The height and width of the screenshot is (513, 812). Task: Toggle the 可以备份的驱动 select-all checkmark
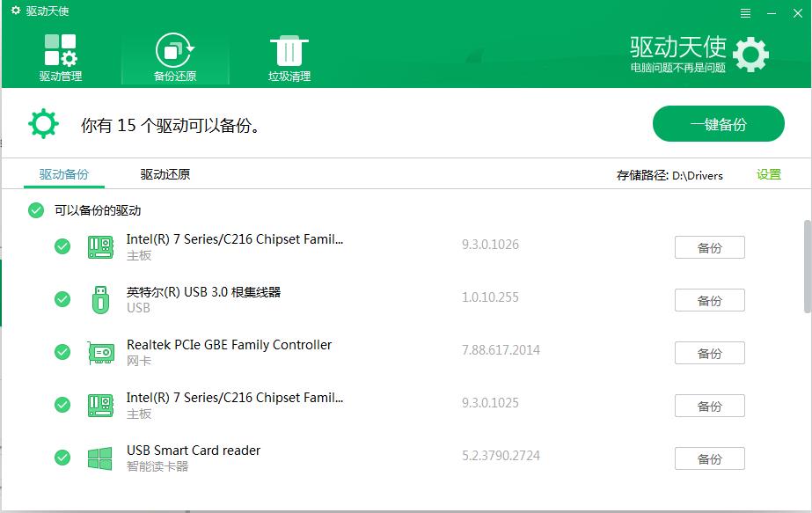pos(36,210)
